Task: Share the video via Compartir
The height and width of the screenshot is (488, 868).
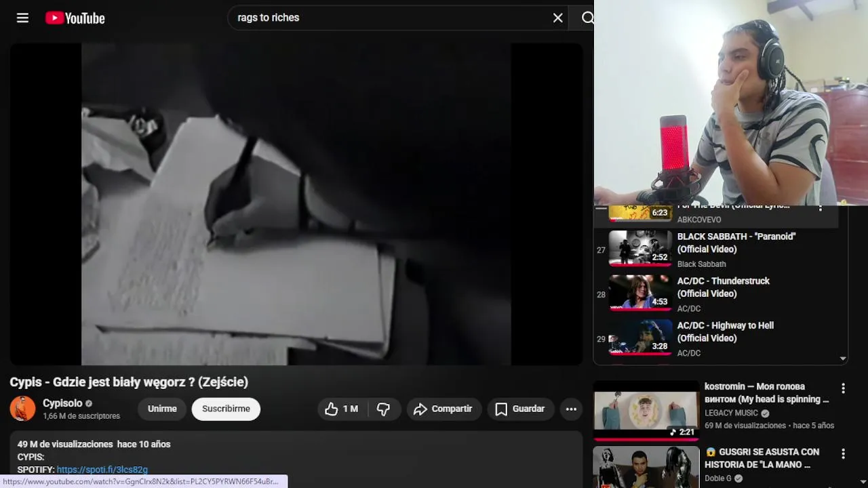Action: click(444, 409)
